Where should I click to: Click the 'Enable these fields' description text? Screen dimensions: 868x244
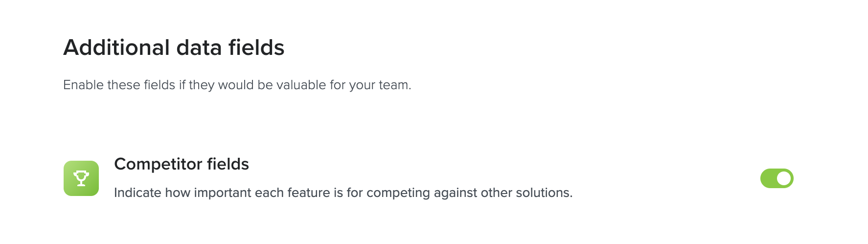[x=237, y=85]
